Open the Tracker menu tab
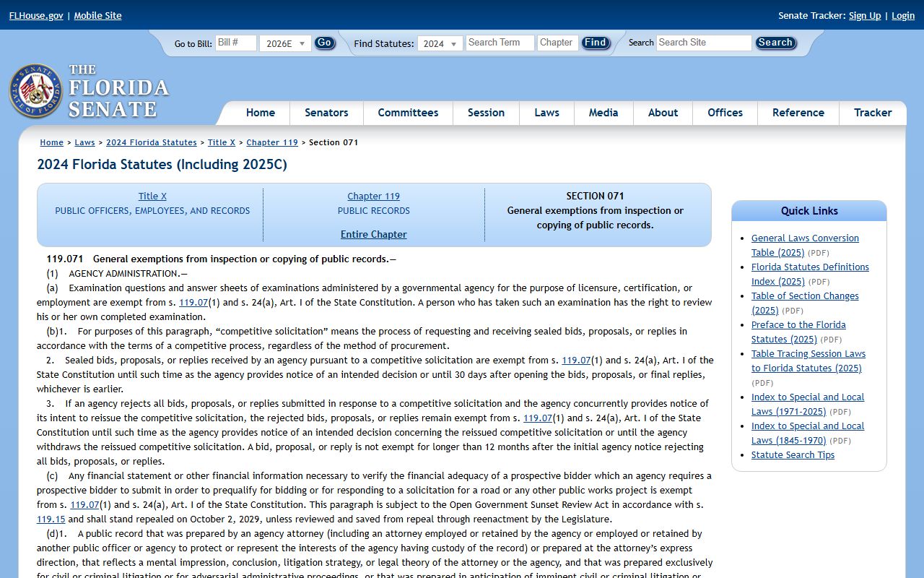This screenshot has height=578, width=924. coord(873,113)
